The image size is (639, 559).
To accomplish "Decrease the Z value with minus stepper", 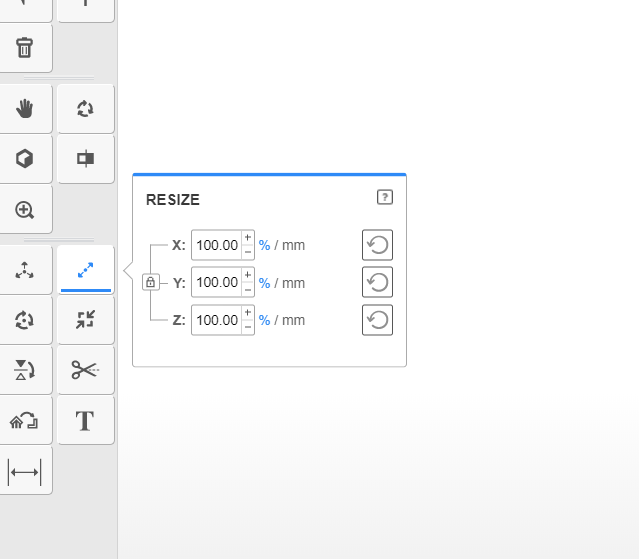I will click(x=248, y=327).
